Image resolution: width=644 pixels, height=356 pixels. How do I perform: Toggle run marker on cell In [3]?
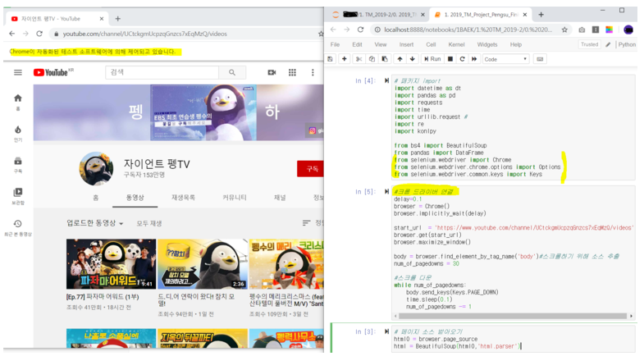386,331
